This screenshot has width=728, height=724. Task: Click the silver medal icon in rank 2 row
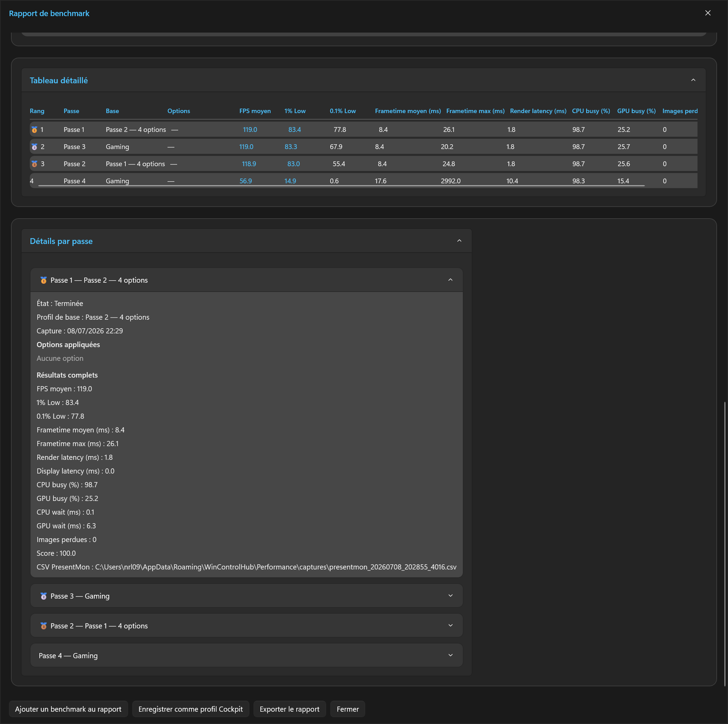pyautogui.click(x=34, y=147)
